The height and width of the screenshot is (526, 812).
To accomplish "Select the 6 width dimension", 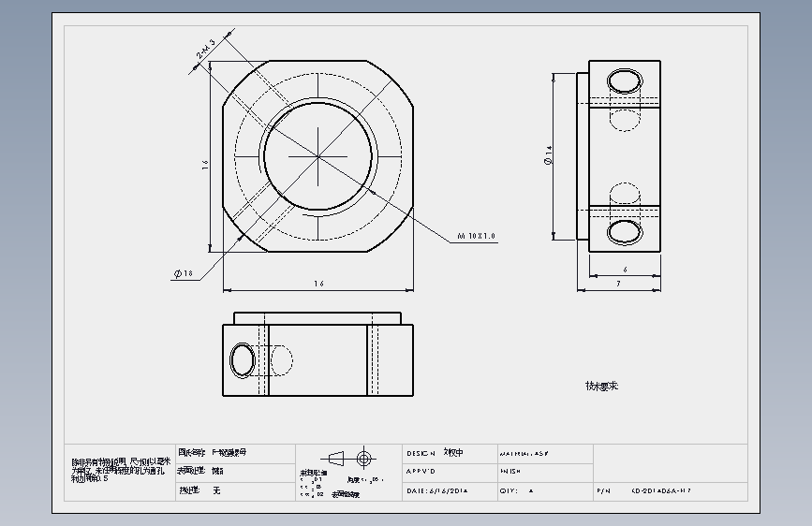I will [626, 270].
